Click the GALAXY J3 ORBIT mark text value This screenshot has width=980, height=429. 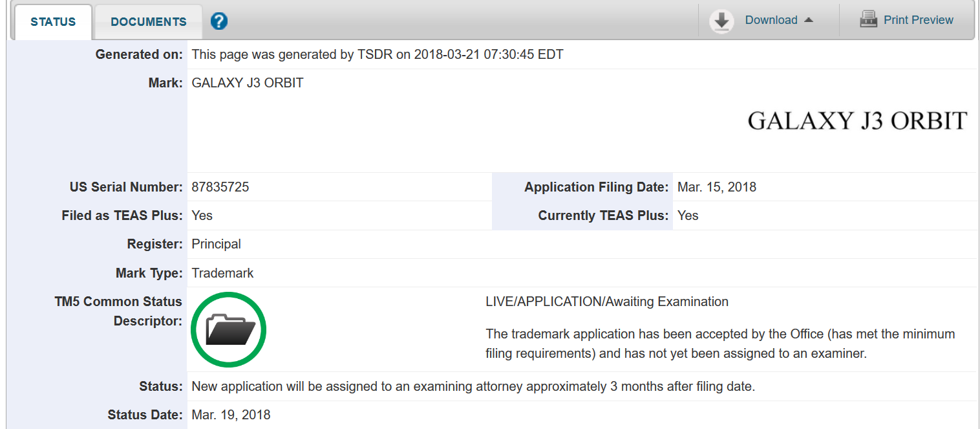248,83
